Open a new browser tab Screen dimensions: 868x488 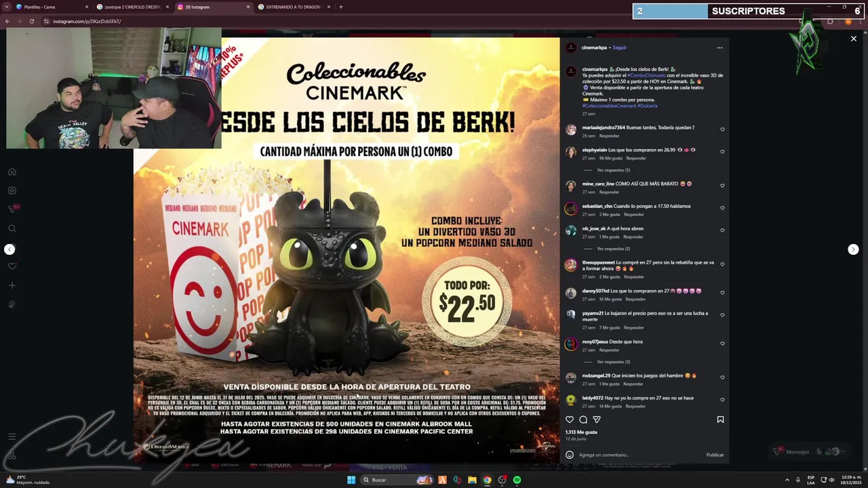pyautogui.click(x=340, y=7)
